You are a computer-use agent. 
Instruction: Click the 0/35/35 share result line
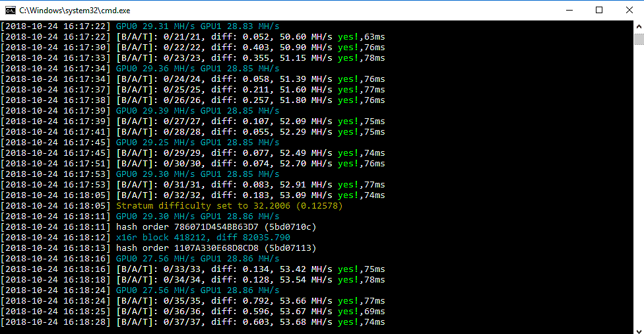coord(193,301)
